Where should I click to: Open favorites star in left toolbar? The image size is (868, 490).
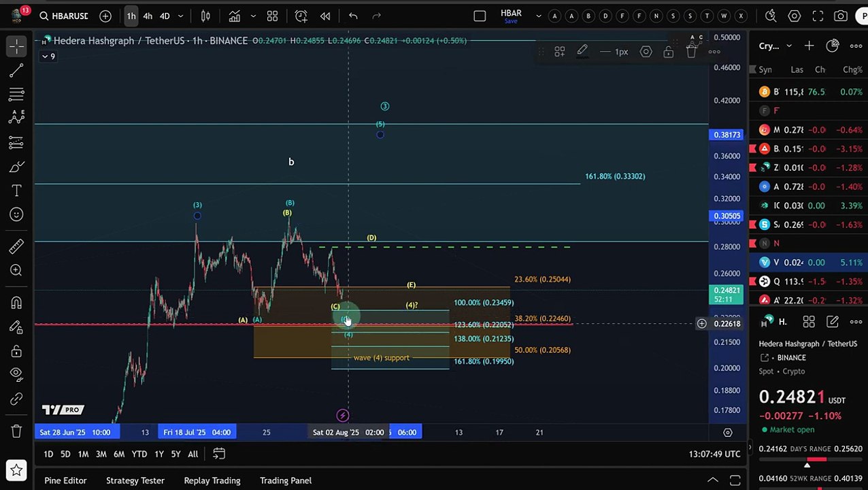coord(17,470)
